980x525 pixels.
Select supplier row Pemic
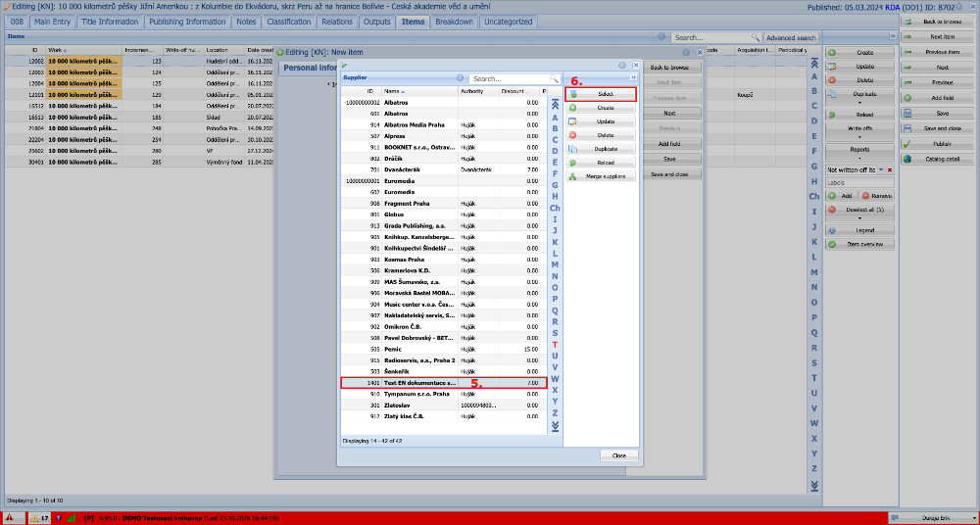pyautogui.click(x=444, y=349)
